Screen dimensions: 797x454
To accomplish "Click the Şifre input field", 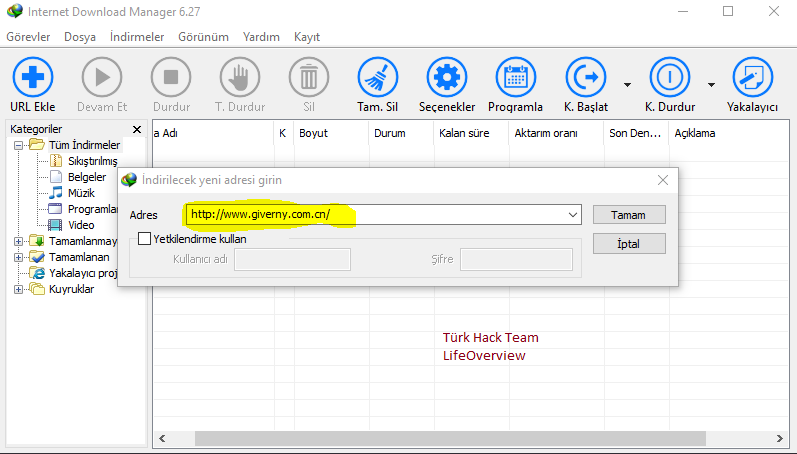I will tap(516, 259).
